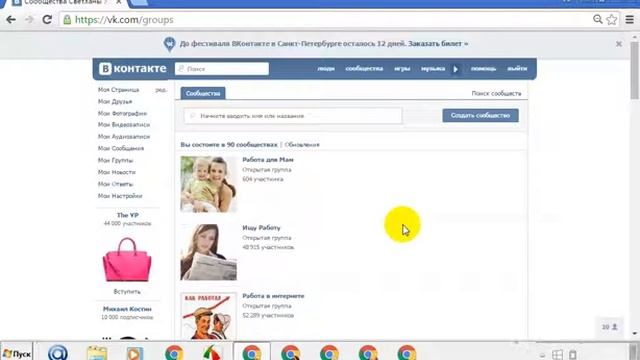This screenshot has width=640, height=360.
Task: Open 'игры' in the top navigation
Action: coord(402,69)
